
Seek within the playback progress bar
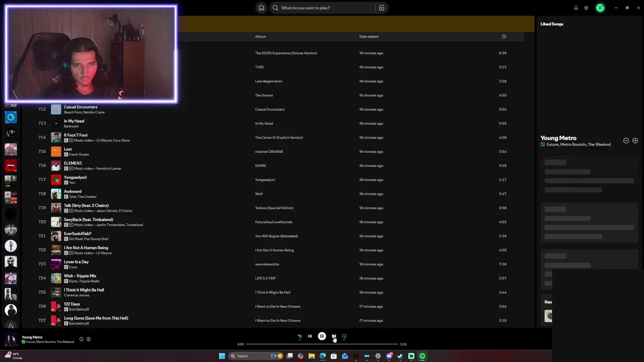coord(322,344)
